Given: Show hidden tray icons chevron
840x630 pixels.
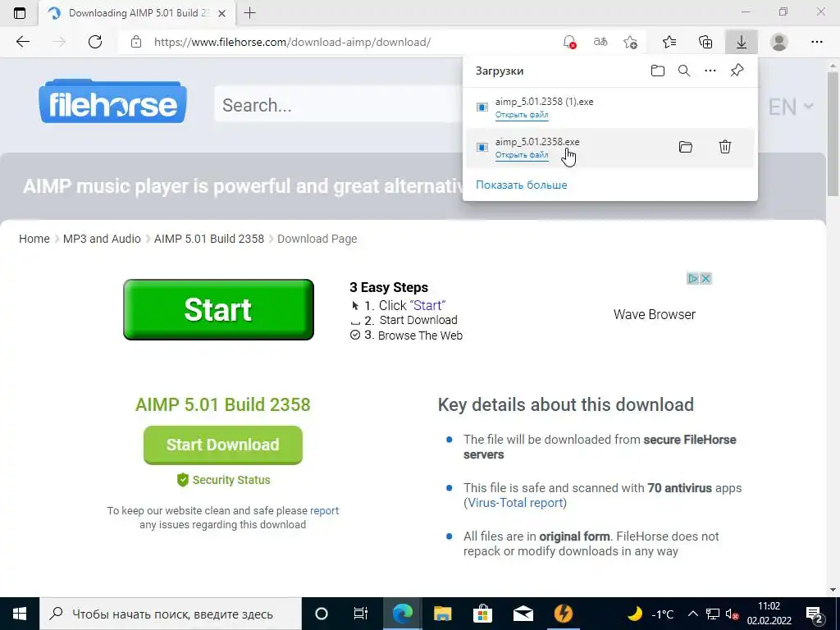Looking at the screenshot, I should pyautogui.click(x=692, y=614).
